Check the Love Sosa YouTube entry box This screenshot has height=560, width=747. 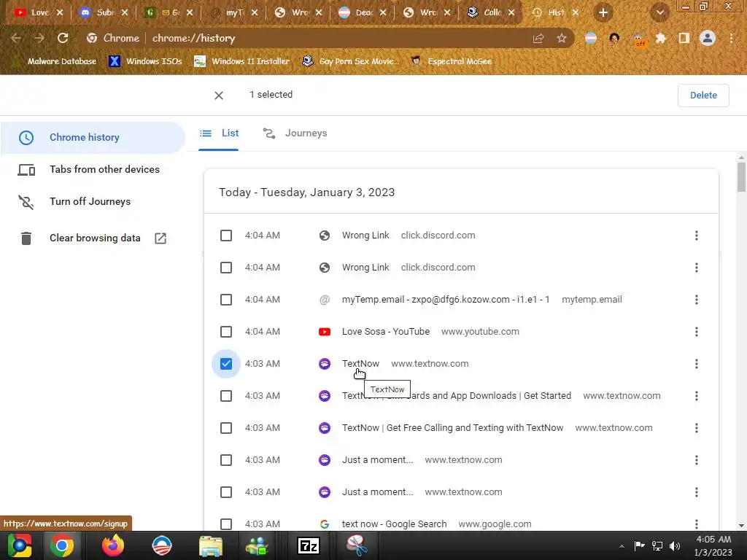226,332
